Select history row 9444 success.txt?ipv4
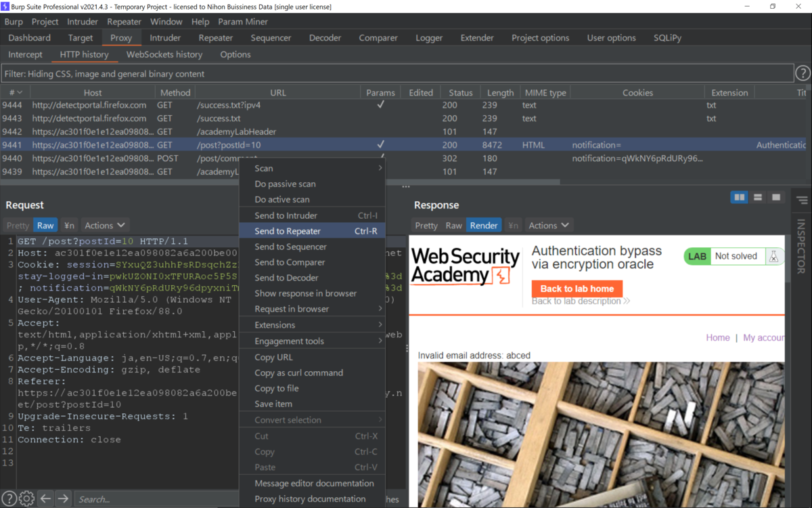This screenshot has height=508, width=812. pos(403,105)
